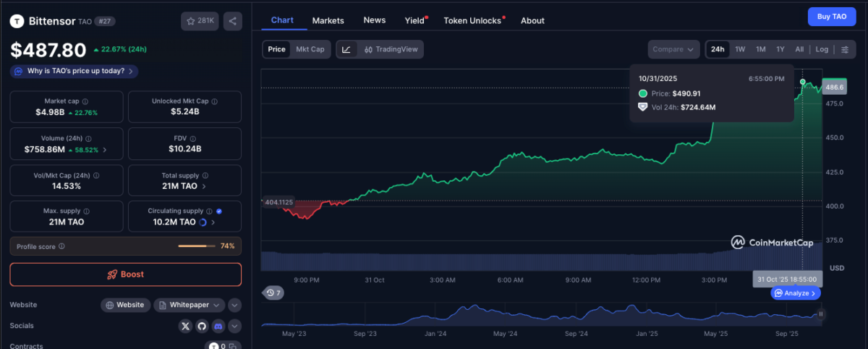Open chart settings sliders icon
This screenshot has width=868, height=349.
pyautogui.click(x=845, y=49)
